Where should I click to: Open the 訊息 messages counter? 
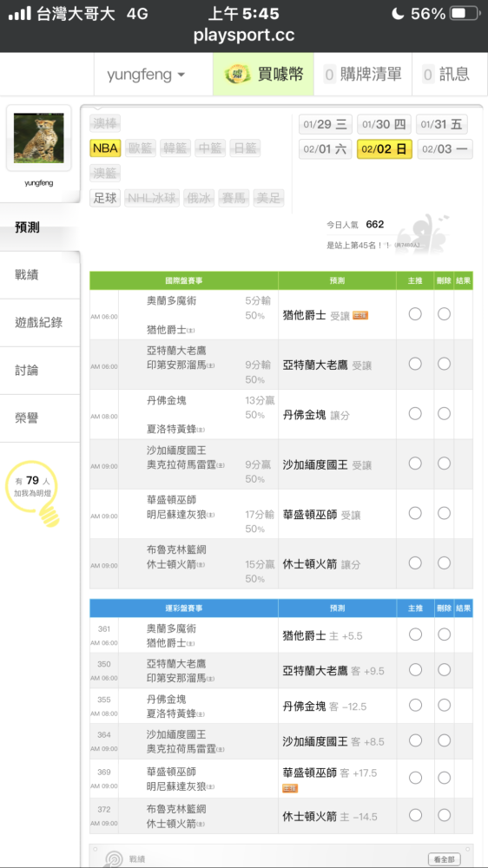tap(445, 74)
